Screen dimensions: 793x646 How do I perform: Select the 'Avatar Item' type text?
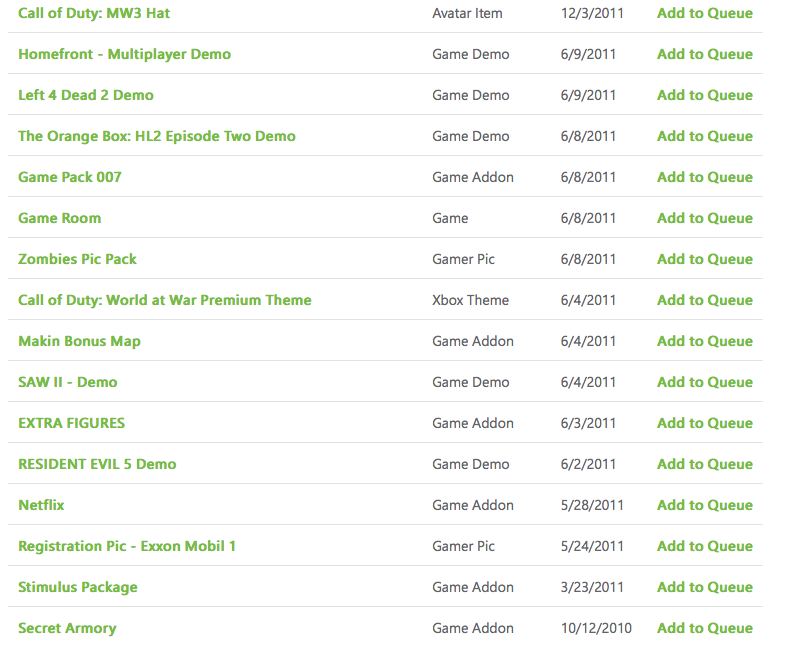[467, 13]
